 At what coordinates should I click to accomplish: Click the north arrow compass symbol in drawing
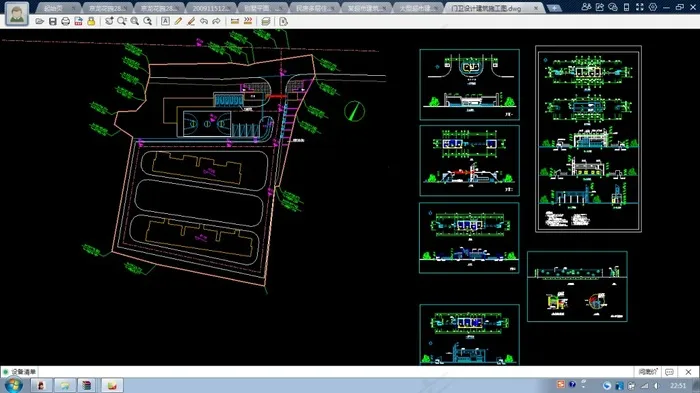354,111
